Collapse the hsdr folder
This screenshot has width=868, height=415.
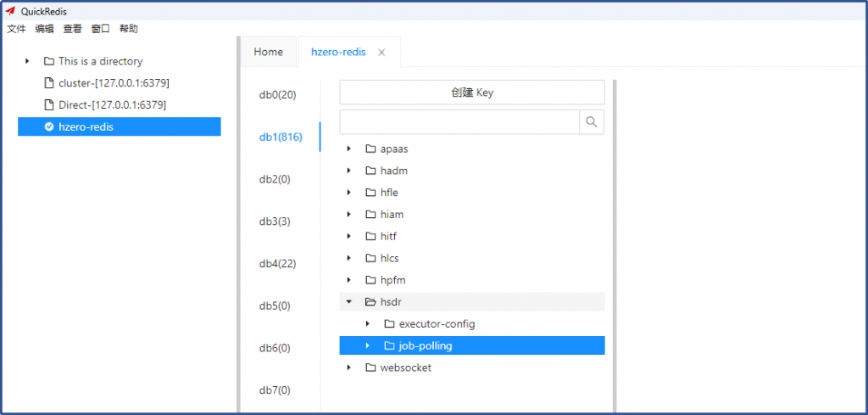[348, 302]
